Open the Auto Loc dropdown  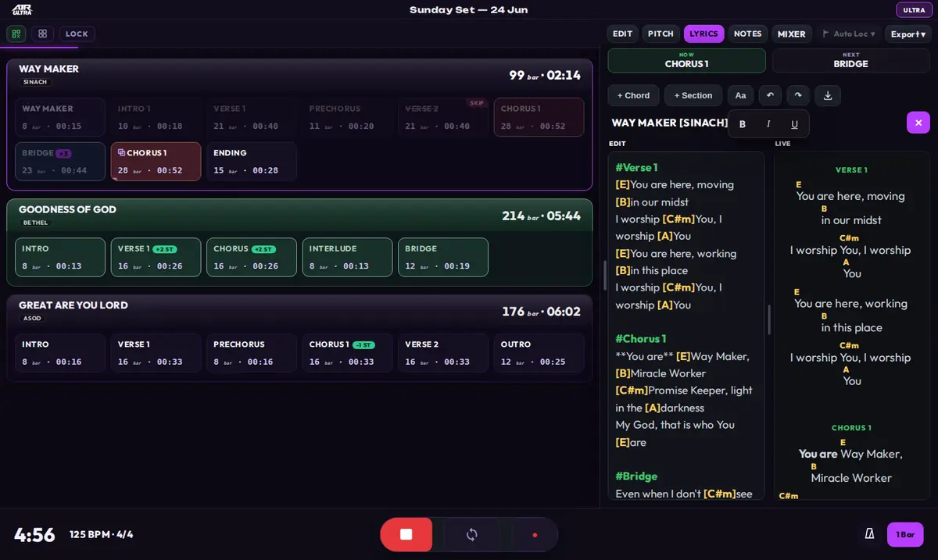(849, 34)
